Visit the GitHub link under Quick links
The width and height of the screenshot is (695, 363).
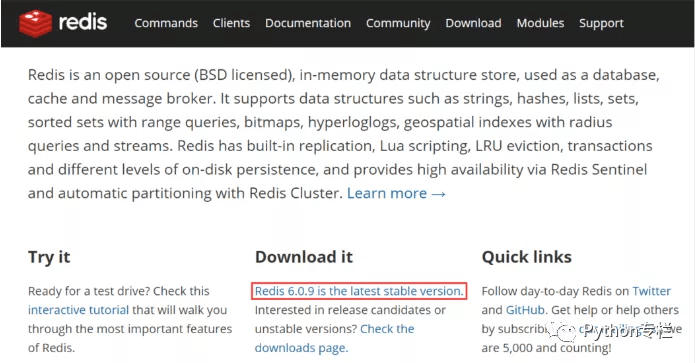[525, 310]
